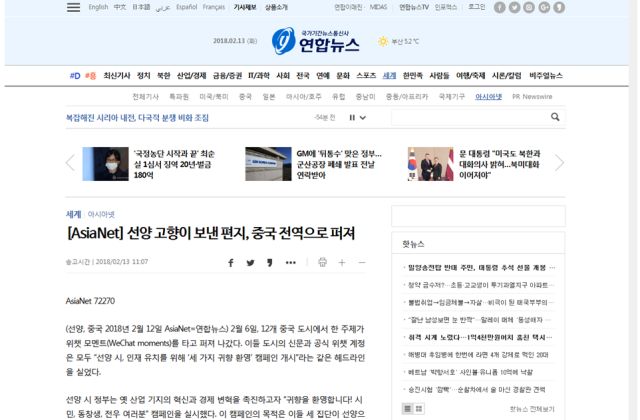Select 전체기사 sub-tab

[x=145, y=97]
